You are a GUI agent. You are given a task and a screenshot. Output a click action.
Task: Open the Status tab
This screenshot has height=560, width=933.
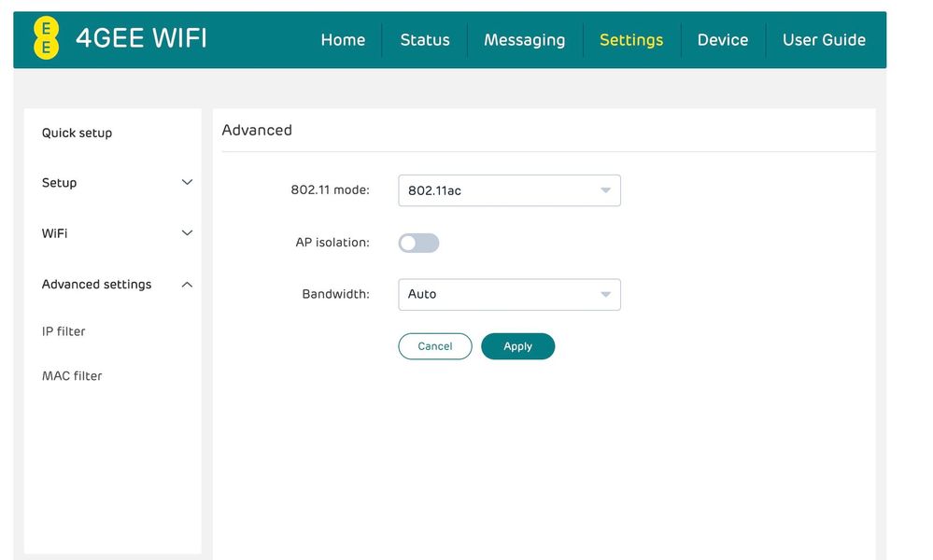pos(425,40)
